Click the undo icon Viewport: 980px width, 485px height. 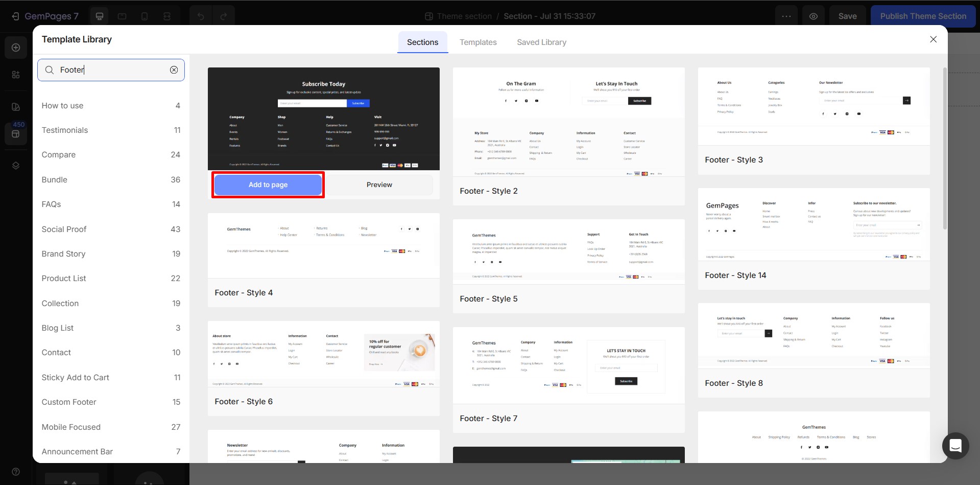coord(200,16)
